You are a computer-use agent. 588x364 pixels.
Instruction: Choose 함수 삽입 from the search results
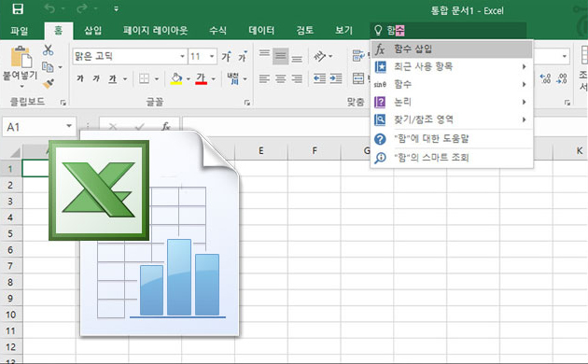tap(452, 49)
